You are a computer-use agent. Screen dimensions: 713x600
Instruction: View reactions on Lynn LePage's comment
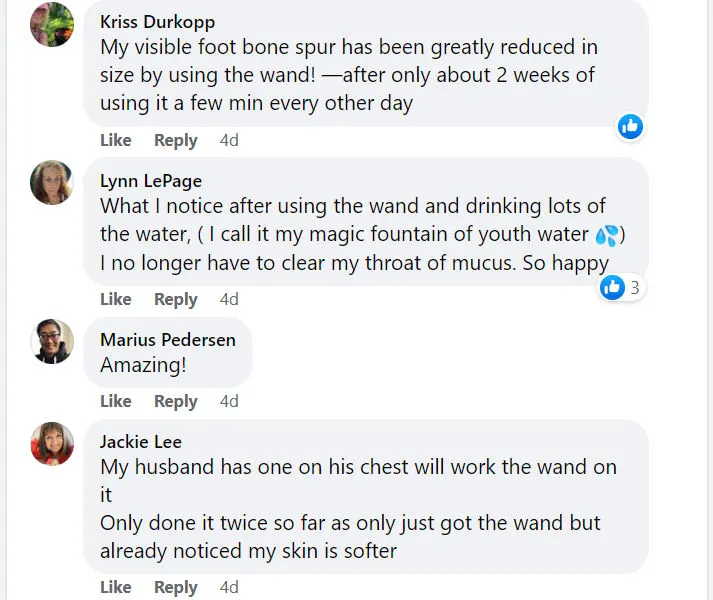(x=622, y=288)
